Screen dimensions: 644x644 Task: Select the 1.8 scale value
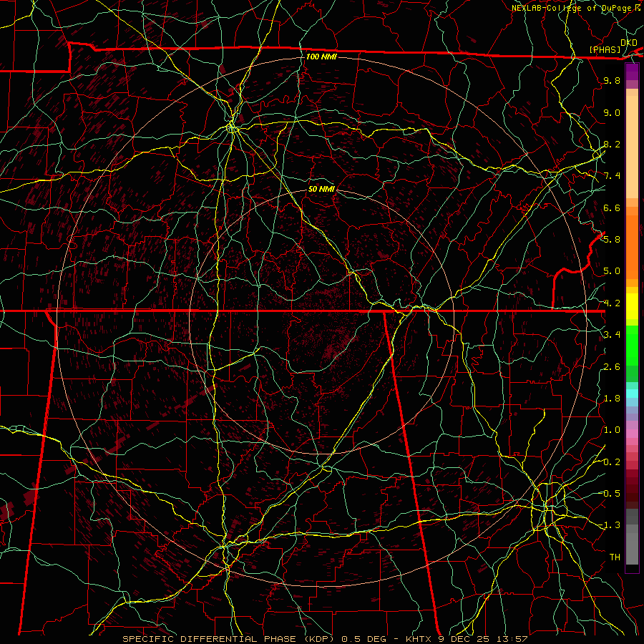612,399
